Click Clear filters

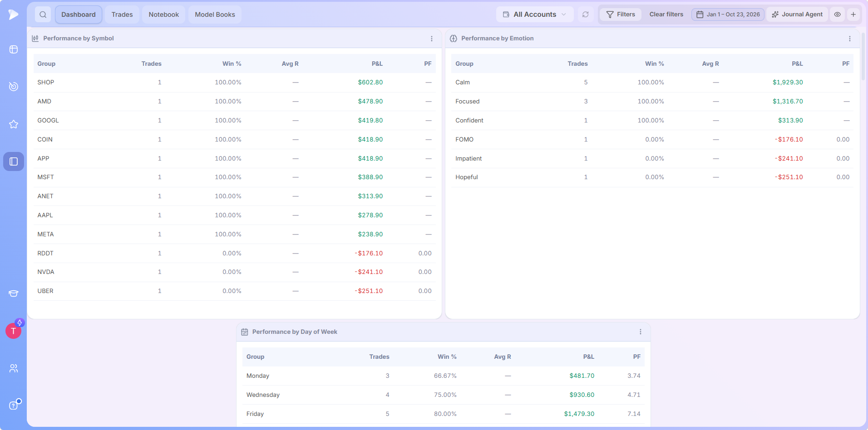(666, 15)
